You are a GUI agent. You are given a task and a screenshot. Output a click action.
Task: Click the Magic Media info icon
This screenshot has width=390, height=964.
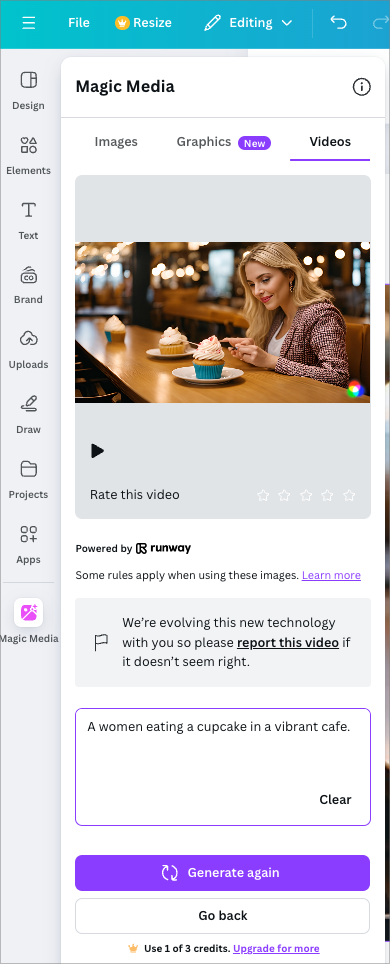pos(362,87)
